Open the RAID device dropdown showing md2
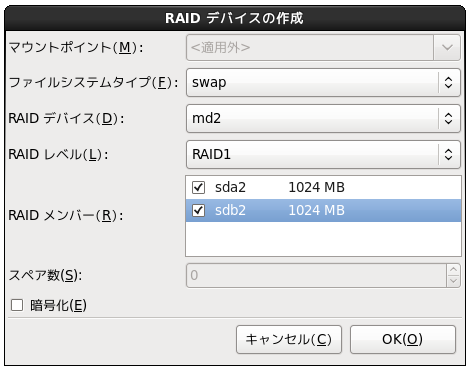Screen dimensions: 469x369 tap(323, 118)
